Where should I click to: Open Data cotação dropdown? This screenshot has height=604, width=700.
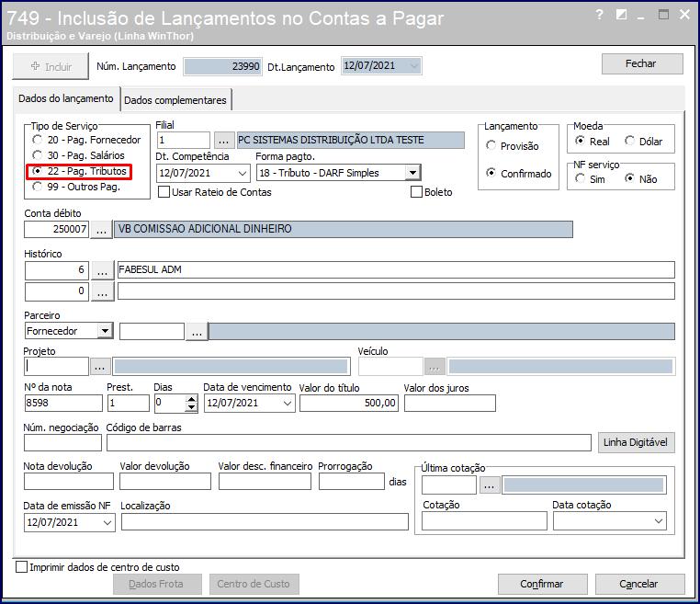click(659, 521)
